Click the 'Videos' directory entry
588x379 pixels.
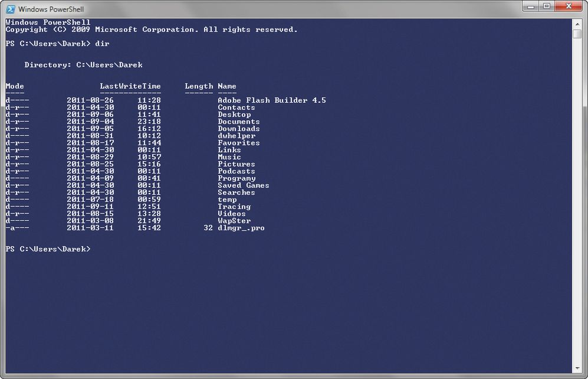click(231, 214)
